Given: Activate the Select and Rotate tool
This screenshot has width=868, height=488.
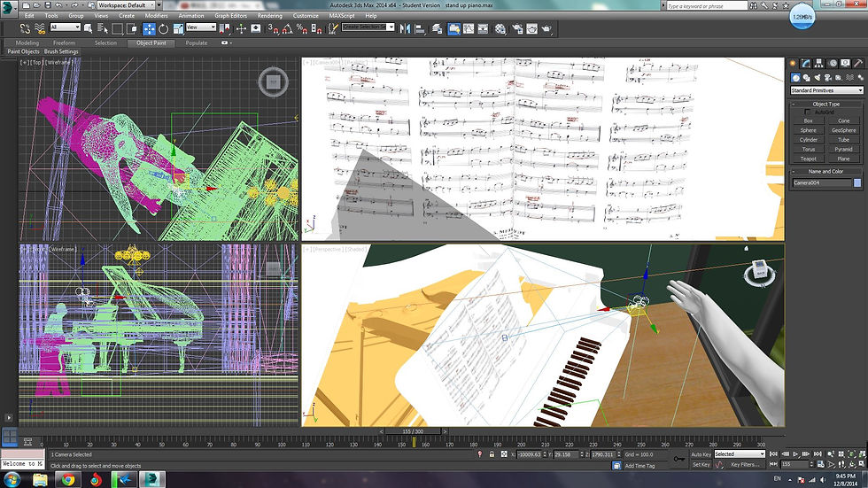Looking at the screenshot, I should (163, 28).
